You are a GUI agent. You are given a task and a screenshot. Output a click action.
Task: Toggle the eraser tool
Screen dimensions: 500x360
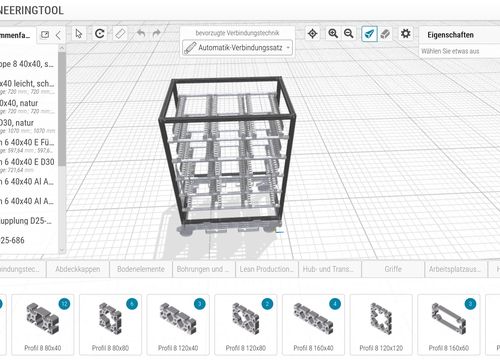pyautogui.click(x=385, y=34)
